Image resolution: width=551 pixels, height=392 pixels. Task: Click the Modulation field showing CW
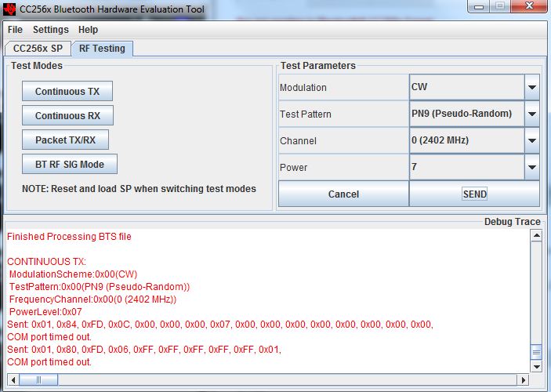(x=467, y=87)
